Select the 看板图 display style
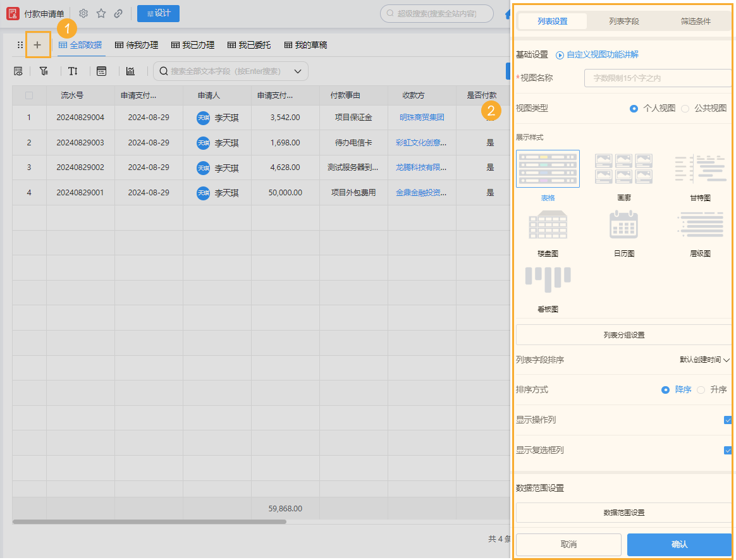 548,278
